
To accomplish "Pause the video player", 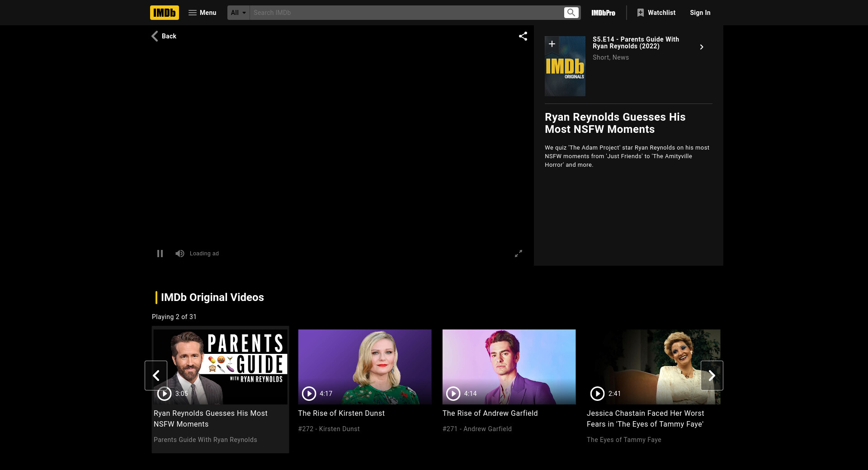I will pyautogui.click(x=160, y=254).
